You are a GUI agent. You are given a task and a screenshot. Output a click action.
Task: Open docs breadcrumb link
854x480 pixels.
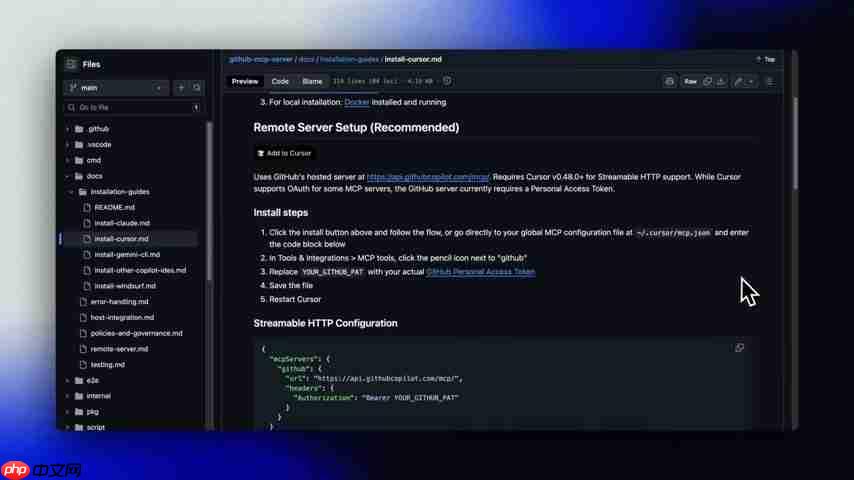coord(306,59)
